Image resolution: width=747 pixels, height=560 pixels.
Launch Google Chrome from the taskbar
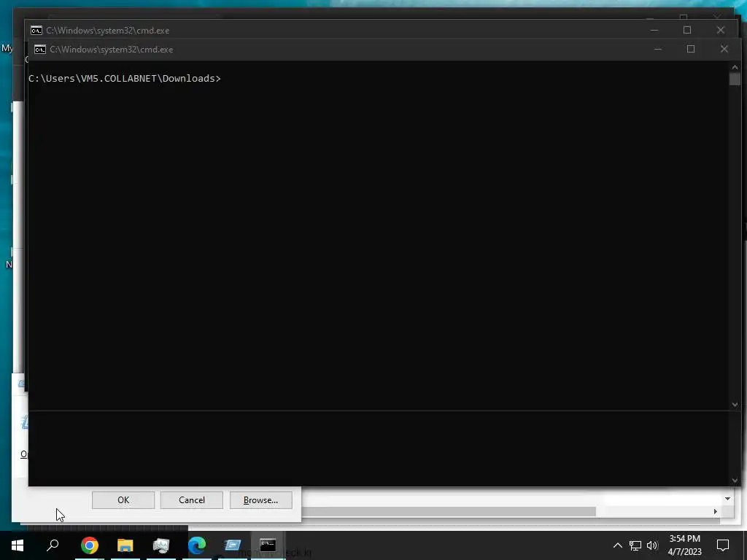tap(90, 545)
